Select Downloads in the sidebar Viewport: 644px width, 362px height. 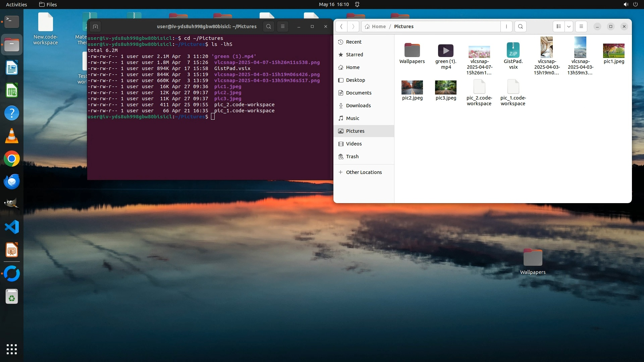coord(358,106)
